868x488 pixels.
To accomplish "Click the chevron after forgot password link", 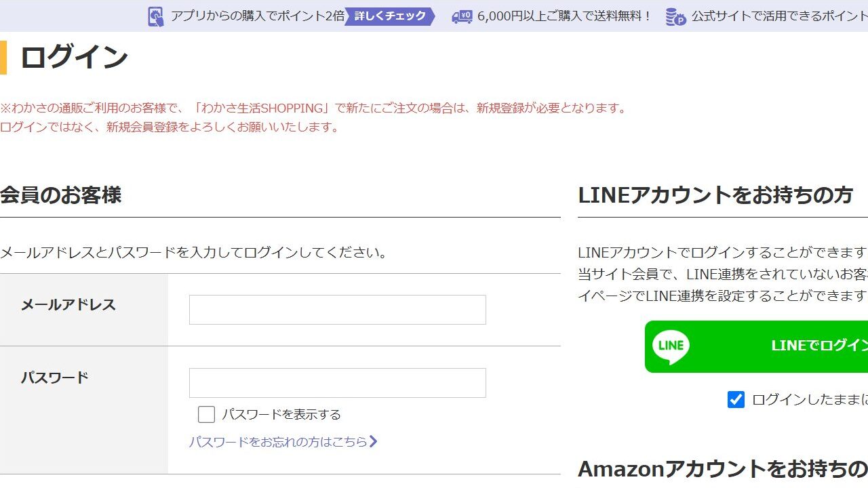I will (x=374, y=442).
